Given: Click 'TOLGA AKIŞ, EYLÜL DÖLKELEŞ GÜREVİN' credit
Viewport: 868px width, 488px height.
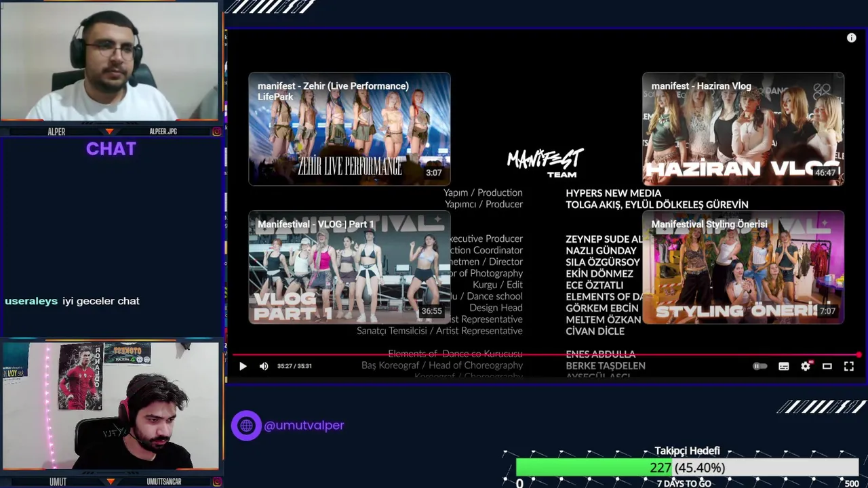Looking at the screenshot, I should coord(657,205).
